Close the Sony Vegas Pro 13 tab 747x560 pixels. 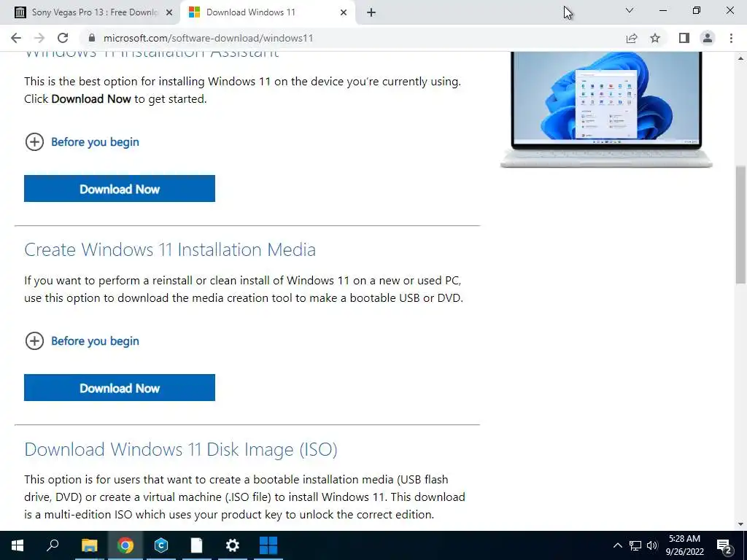(169, 13)
